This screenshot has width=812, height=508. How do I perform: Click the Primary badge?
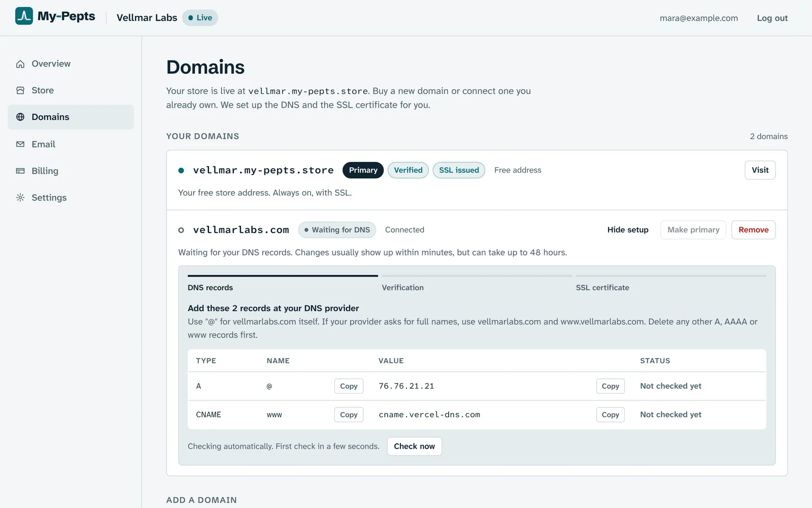coord(363,170)
